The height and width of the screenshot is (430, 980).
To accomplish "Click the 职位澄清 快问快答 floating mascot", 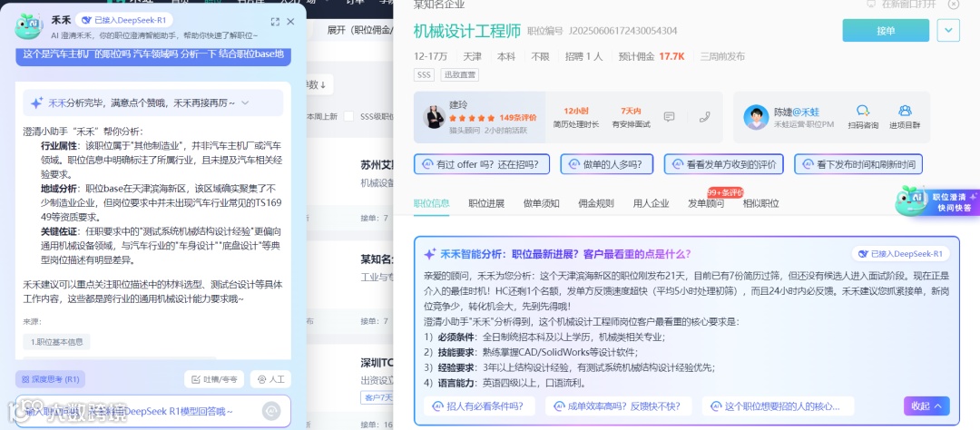I will point(936,201).
